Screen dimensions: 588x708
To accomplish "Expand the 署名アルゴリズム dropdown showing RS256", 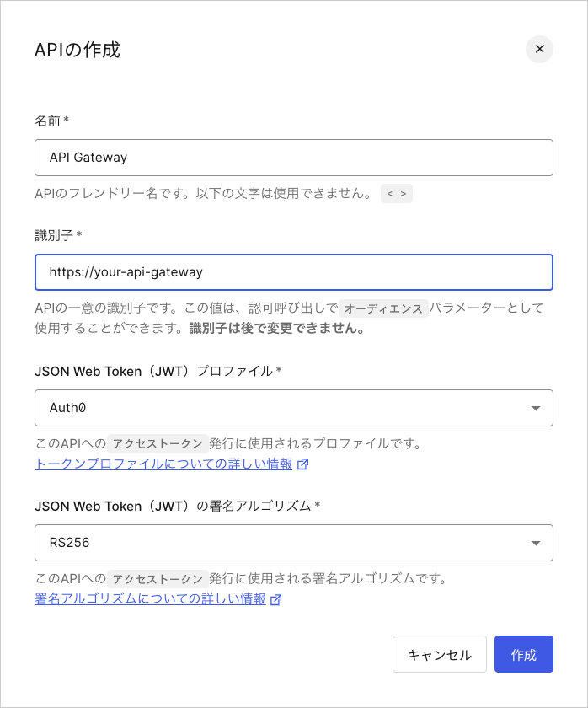I will 293,543.
